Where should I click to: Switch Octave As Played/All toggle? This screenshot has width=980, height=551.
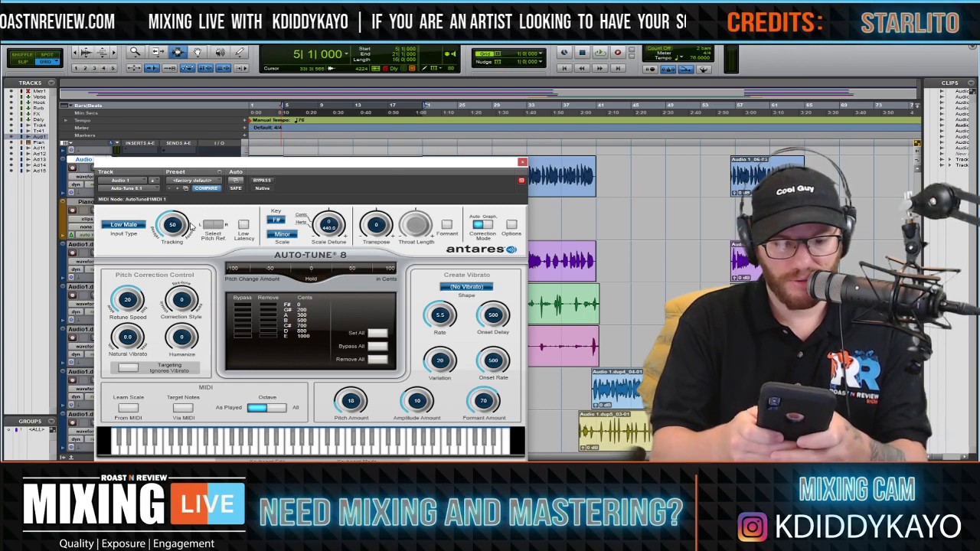click(x=266, y=408)
